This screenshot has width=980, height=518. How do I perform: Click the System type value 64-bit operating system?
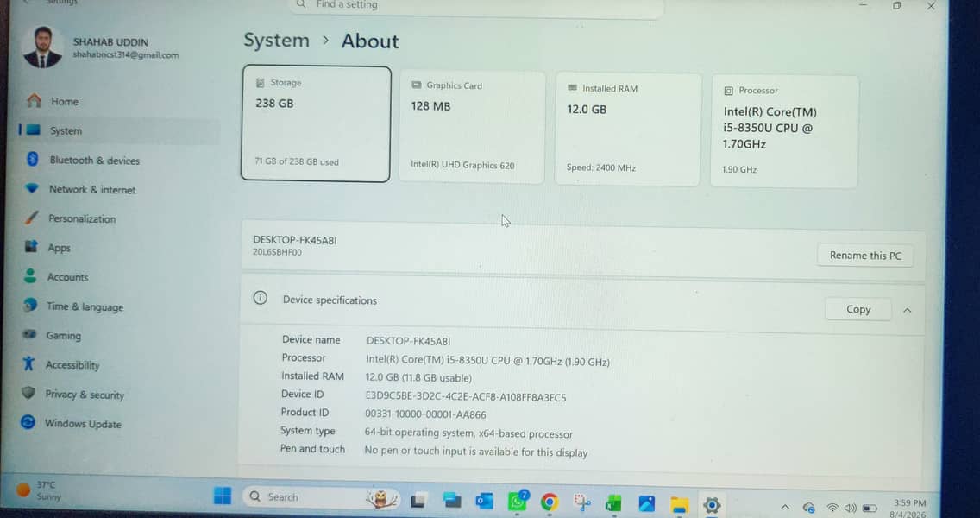[468, 433]
